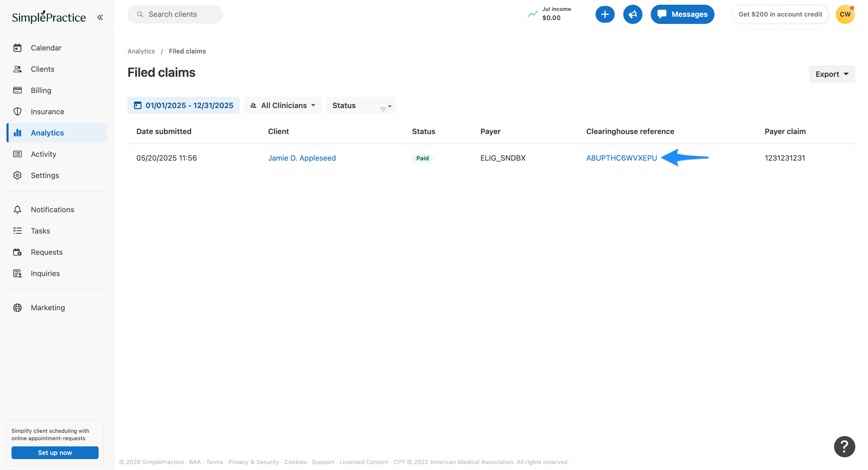
Task: Click Clearinghouse reference column header
Action: (x=630, y=131)
